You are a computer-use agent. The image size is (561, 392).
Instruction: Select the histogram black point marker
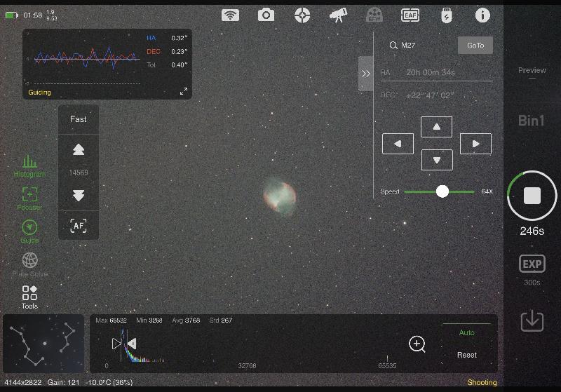coord(116,344)
